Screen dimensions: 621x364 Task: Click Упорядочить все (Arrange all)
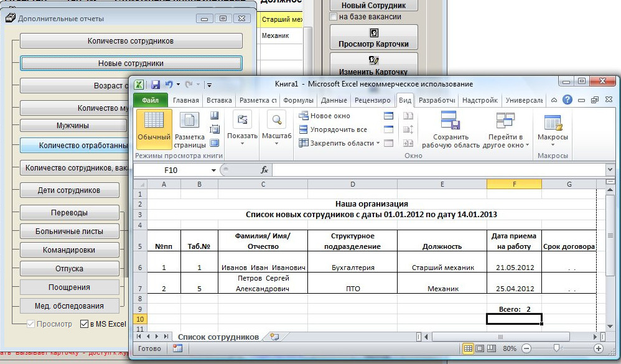[x=333, y=129]
